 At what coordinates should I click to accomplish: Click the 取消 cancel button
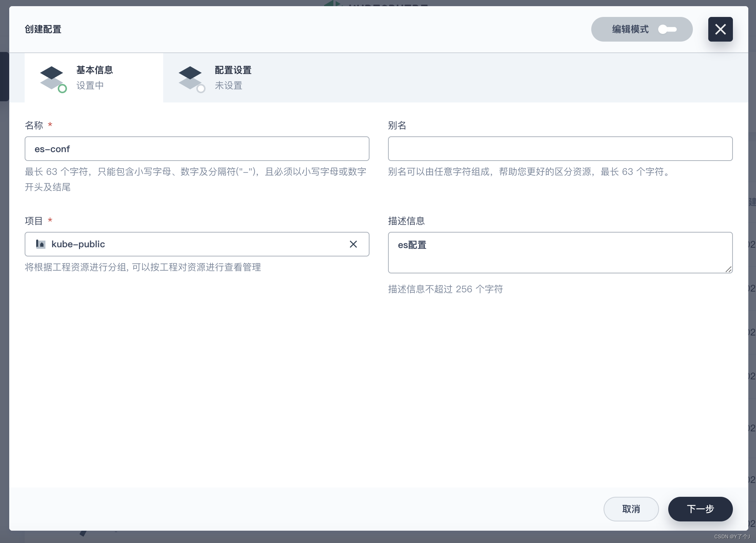[631, 509]
